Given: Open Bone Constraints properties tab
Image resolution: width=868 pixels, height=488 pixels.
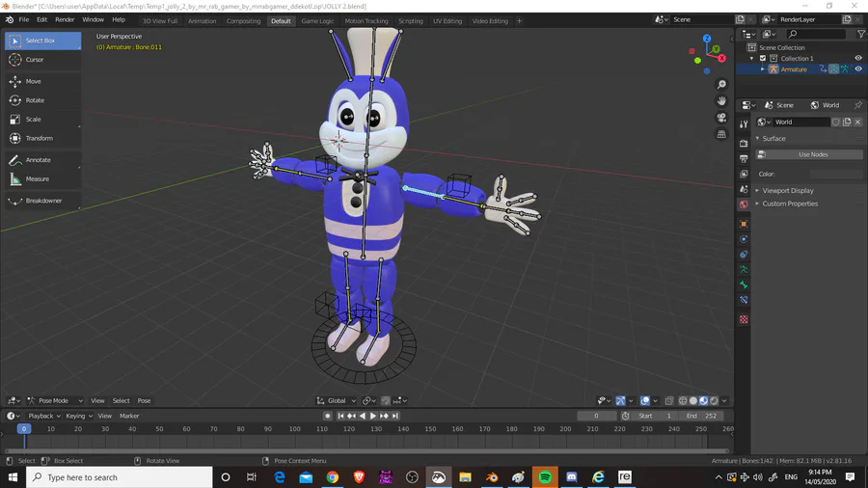Looking at the screenshot, I should 744,300.
